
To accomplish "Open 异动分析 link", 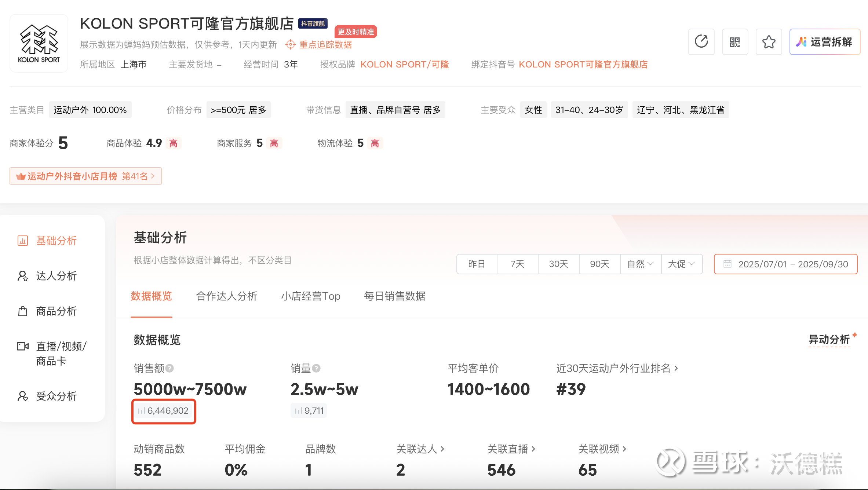I will (x=829, y=340).
